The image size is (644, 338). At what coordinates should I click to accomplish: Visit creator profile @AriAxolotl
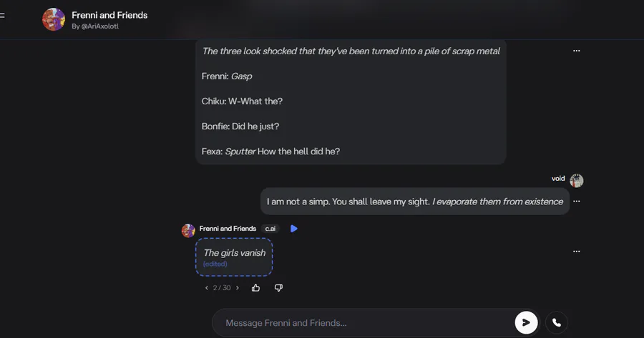(x=99, y=26)
